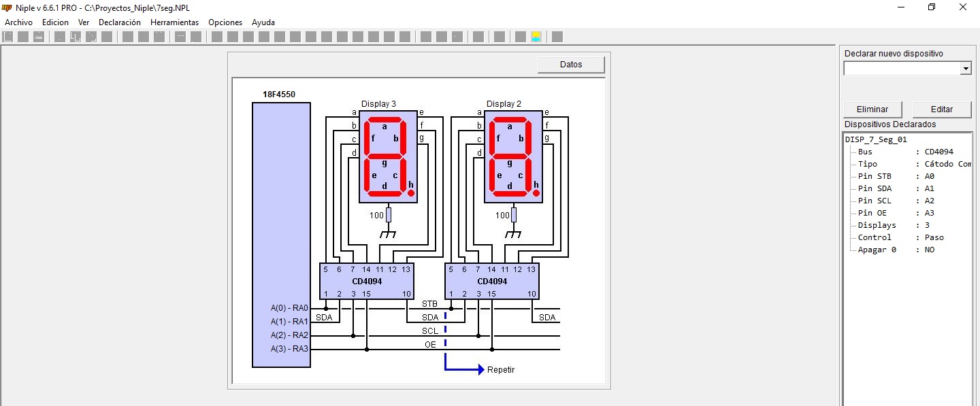Viewport: 980px width, 406px height.
Task: Select DISP_7_Seg_01 in declared devices tree
Action: 876,139
